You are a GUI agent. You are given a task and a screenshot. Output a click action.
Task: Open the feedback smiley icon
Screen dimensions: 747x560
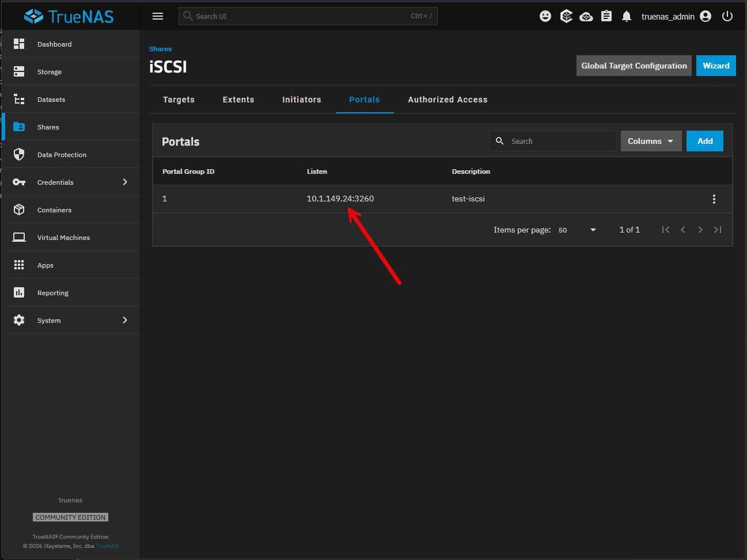pos(545,16)
